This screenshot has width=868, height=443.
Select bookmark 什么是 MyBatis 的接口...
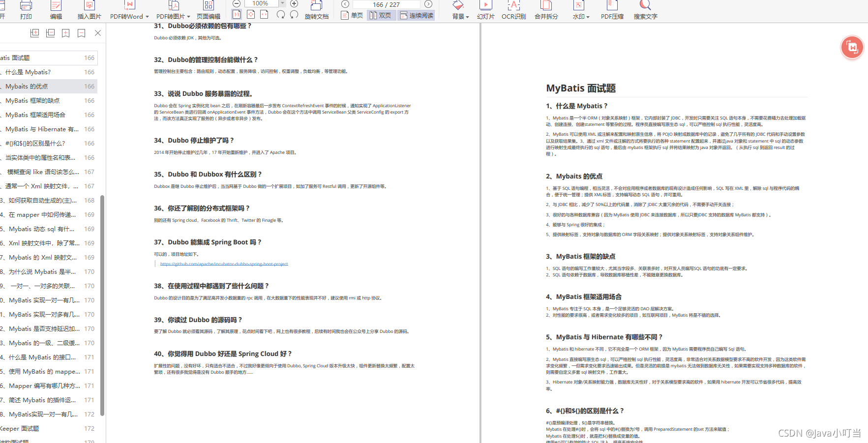click(x=49, y=357)
